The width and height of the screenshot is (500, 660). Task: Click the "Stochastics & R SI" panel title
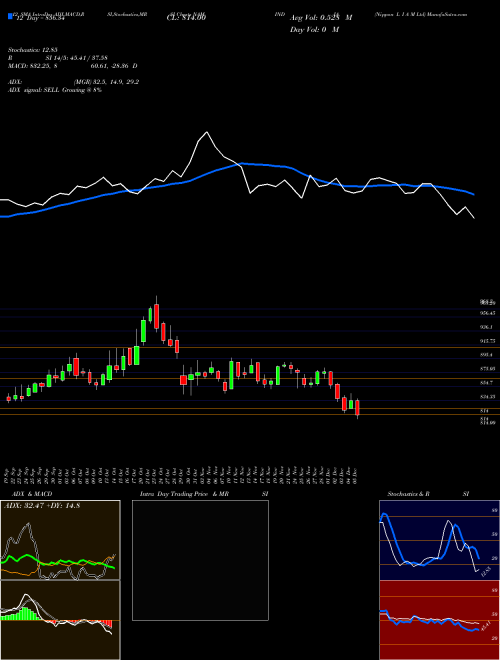click(x=428, y=494)
